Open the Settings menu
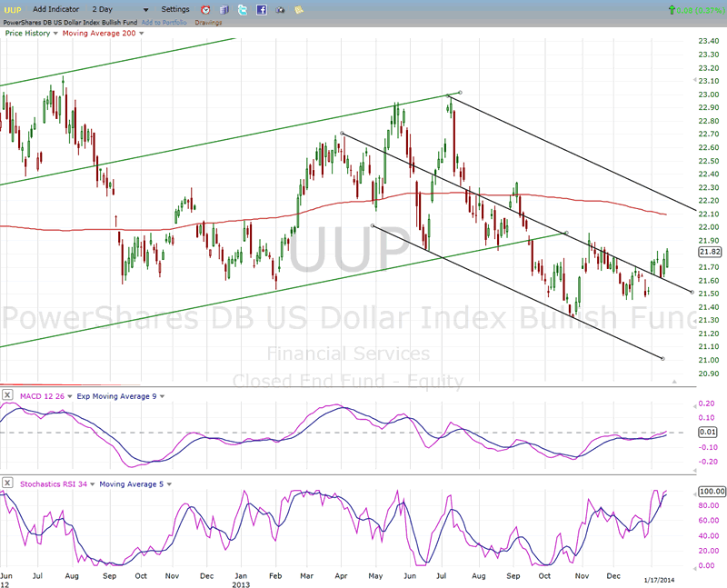The height and width of the screenshot is (588, 727). pyautogui.click(x=175, y=9)
